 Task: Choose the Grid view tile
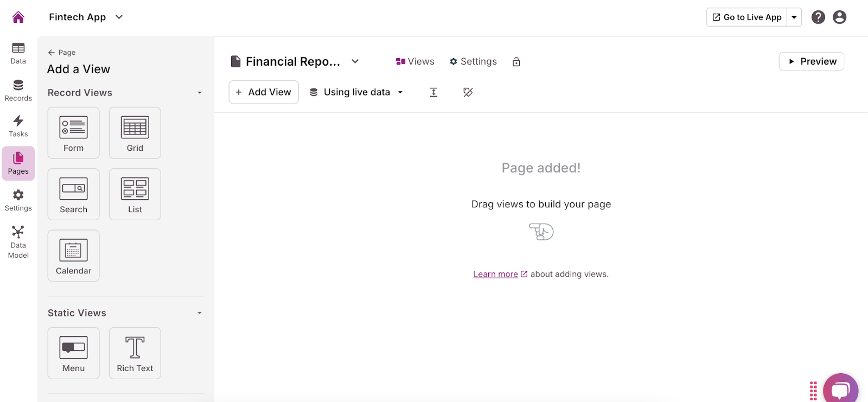tap(135, 133)
